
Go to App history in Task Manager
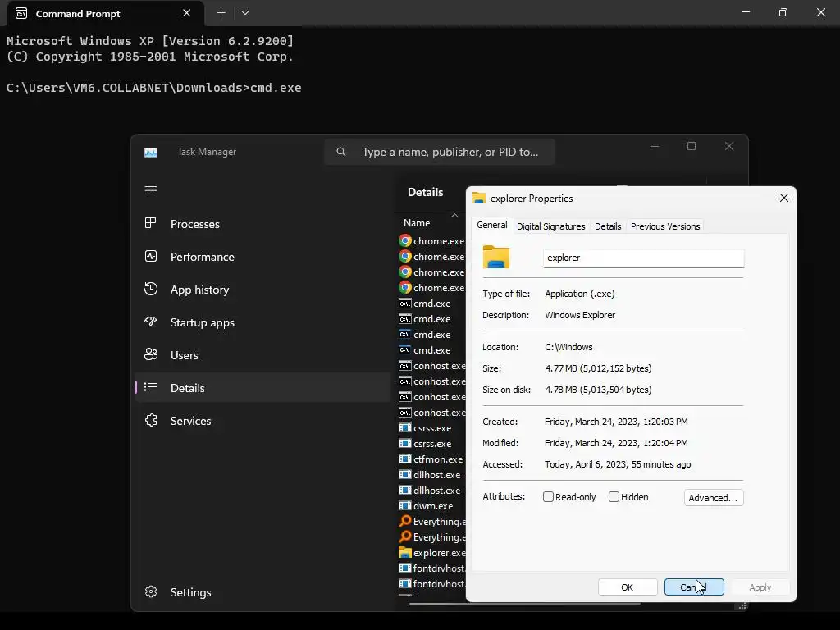click(x=262, y=290)
